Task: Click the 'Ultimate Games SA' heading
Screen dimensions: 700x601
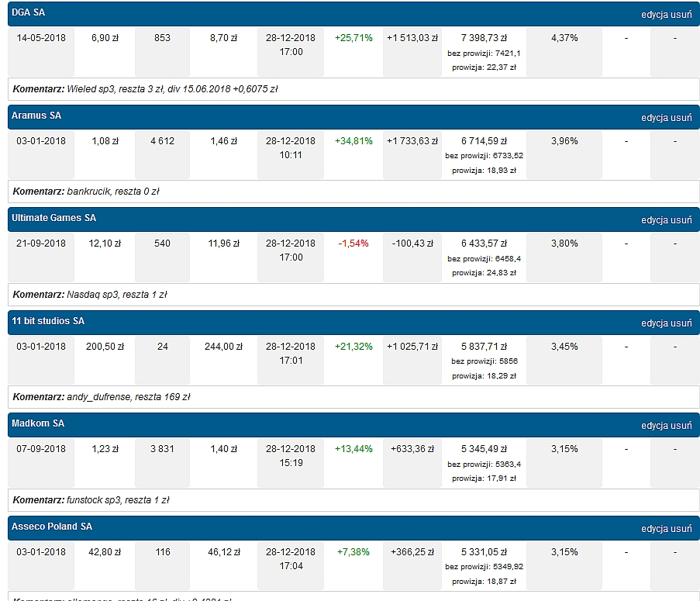Action: pyautogui.click(x=53, y=218)
